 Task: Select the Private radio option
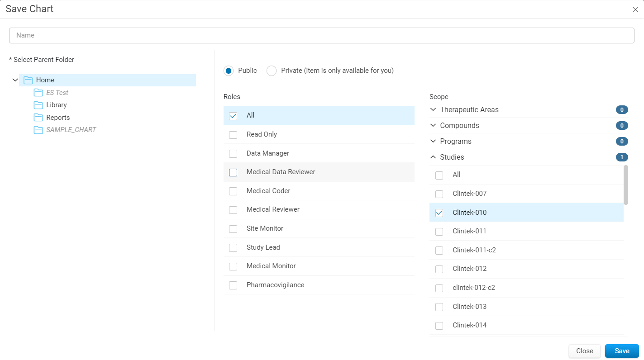point(272,71)
